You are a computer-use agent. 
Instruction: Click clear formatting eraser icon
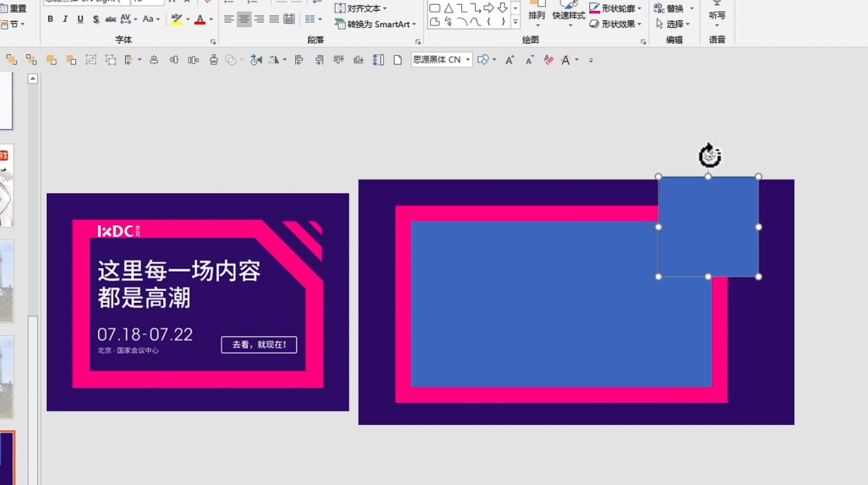[x=549, y=60]
